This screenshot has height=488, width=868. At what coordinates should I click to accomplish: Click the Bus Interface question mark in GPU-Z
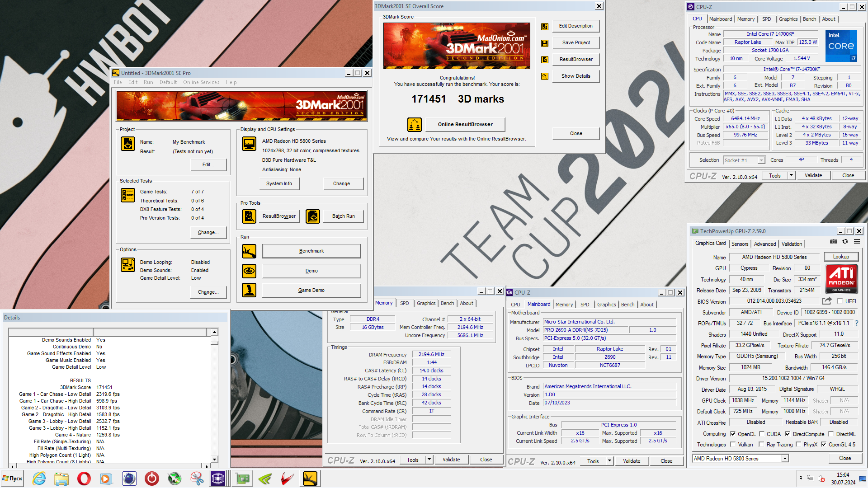(857, 323)
